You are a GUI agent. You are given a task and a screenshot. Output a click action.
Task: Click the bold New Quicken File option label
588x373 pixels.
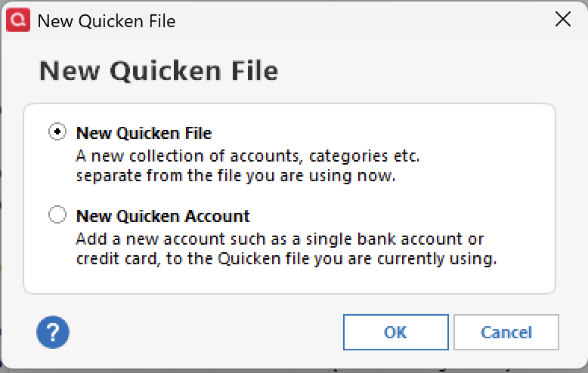(144, 133)
